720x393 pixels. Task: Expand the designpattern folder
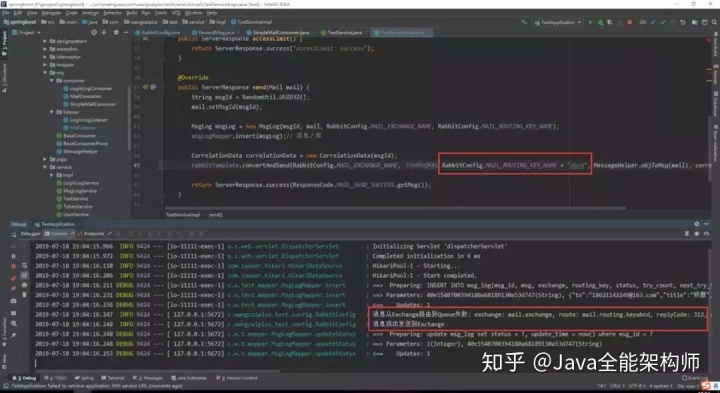point(45,41)
